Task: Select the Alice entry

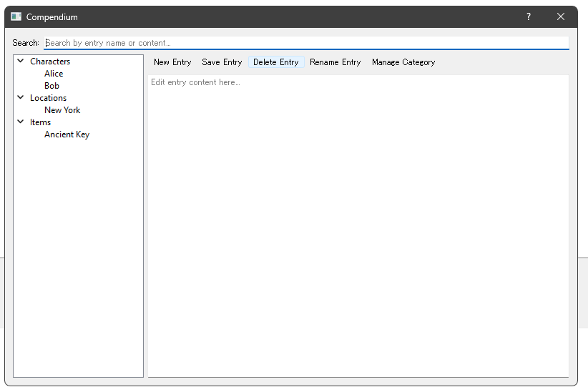Action: pos(54,74)
